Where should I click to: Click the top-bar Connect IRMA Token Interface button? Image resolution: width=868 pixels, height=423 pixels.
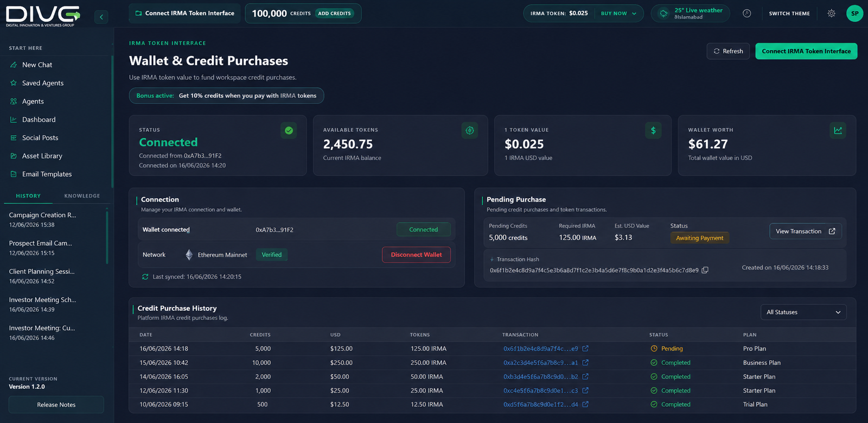pos(184,13)
